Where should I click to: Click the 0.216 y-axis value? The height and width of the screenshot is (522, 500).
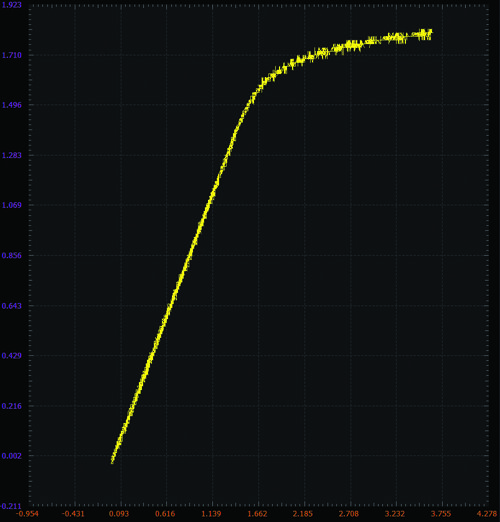[12, 406]
